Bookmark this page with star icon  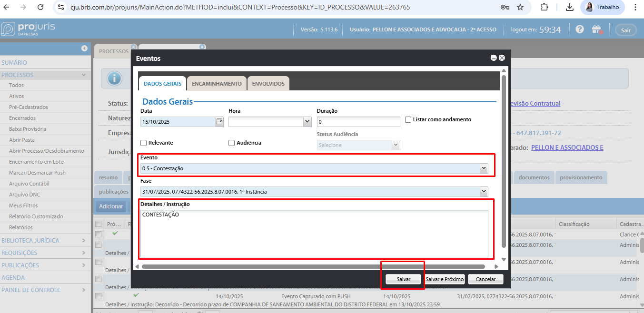coord(520,7)
